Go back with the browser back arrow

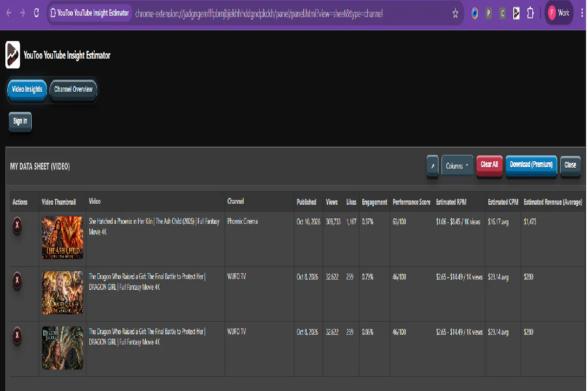[x=9, y=13]
